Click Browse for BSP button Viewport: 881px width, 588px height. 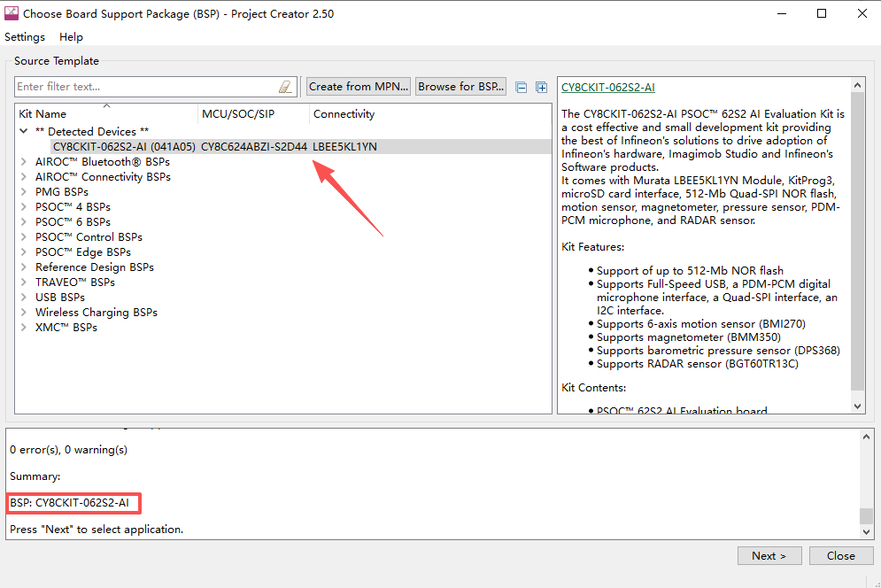(x=460, y=87)
